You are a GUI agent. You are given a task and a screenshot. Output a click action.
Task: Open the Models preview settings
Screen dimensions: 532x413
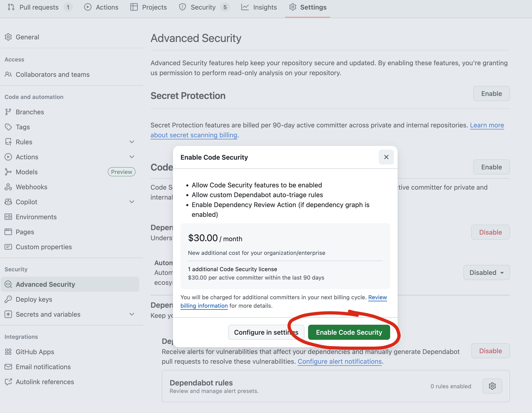27,172
